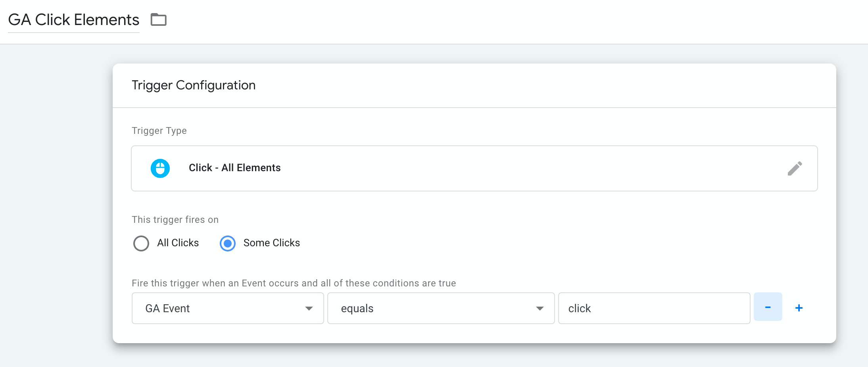868x367 pixels.
Task: Open the GA Event variable dropdown
Action: pos(222,308)
